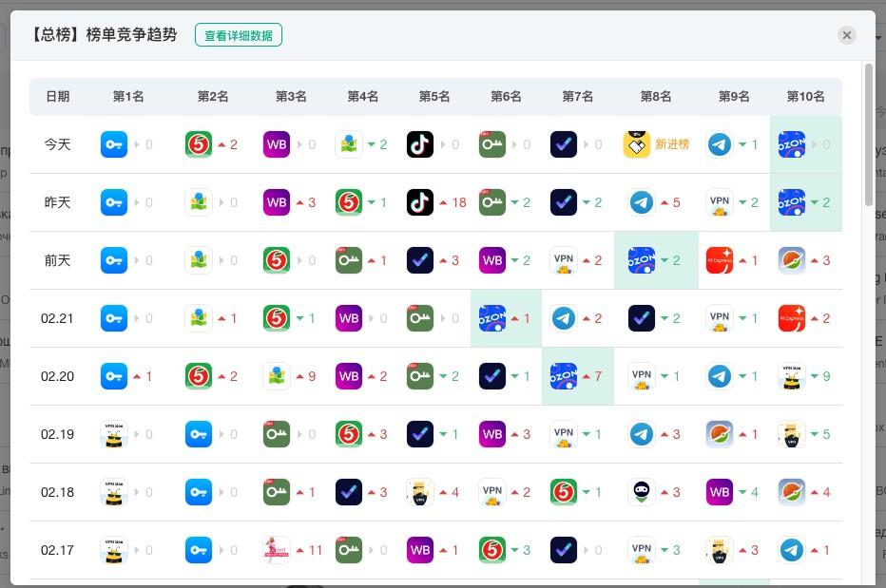
Task: Open the Telegram icon in the 02.19 row
Action: 642,434
